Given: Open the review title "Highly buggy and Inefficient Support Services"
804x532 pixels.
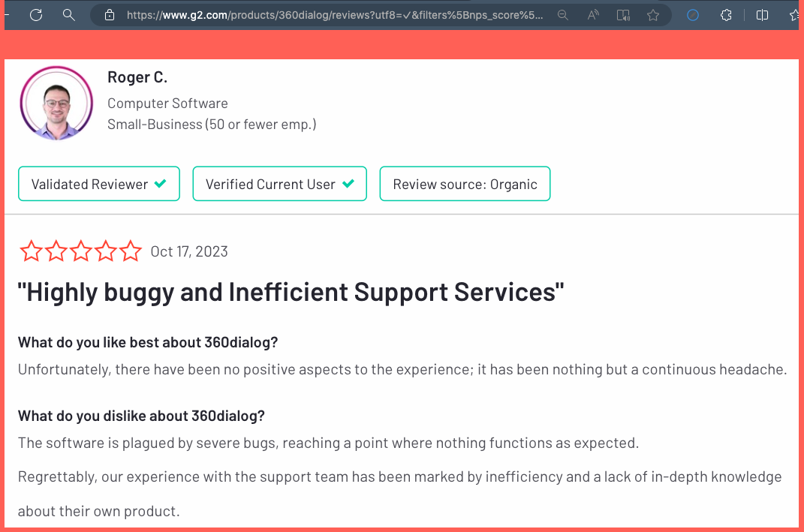Looking at the screenshot, I should [x=291, y=293].
